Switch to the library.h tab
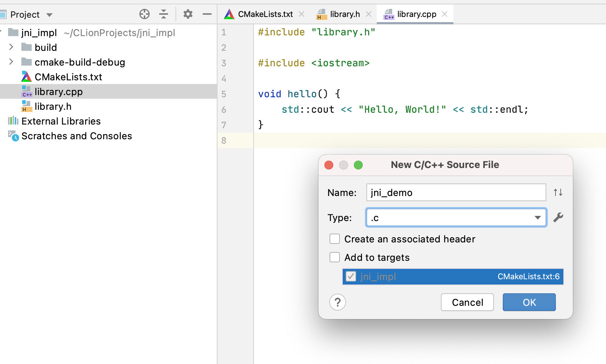Viewport: 606px width, 364px height. coord(345,14)
